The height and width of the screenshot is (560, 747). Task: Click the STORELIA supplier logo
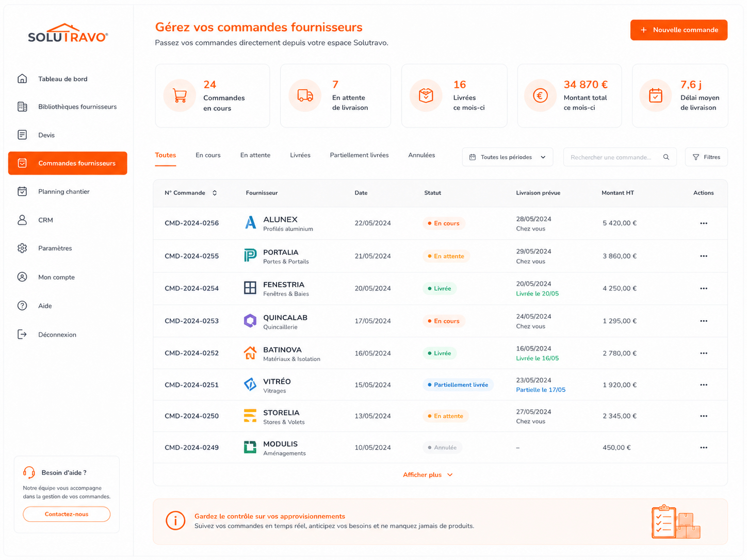pyautogui.click(x=250, y=416)
